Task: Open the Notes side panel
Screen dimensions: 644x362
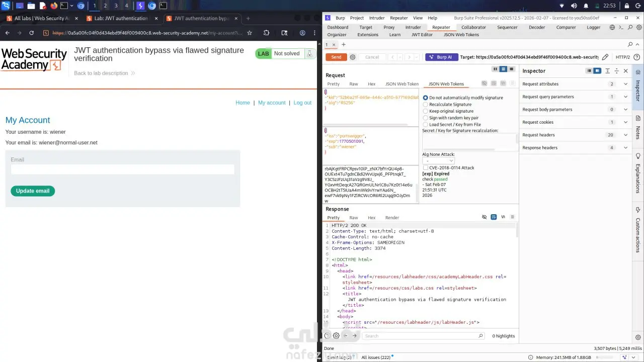Action: click(638, 128)
